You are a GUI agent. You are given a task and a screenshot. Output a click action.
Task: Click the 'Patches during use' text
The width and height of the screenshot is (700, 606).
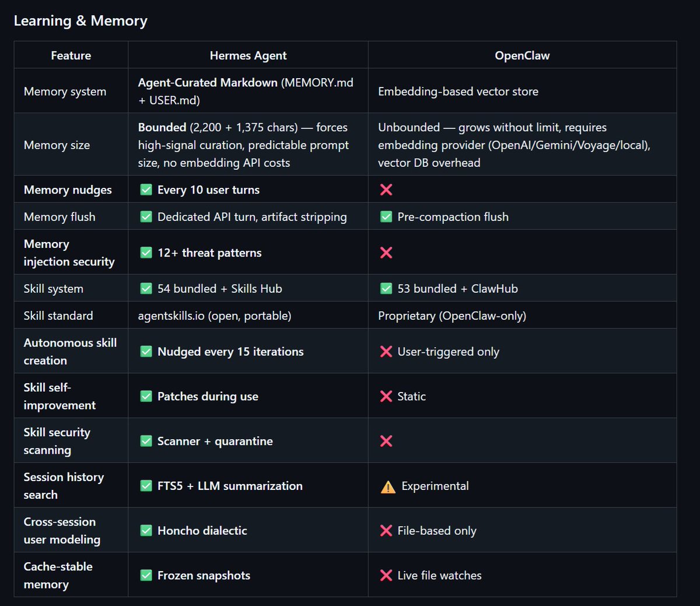[208, 397]
